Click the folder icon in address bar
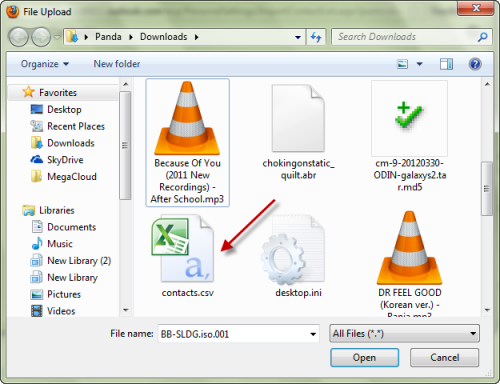Screen dimensions: 500x384 pyautogui.click(x=72, y=37)
